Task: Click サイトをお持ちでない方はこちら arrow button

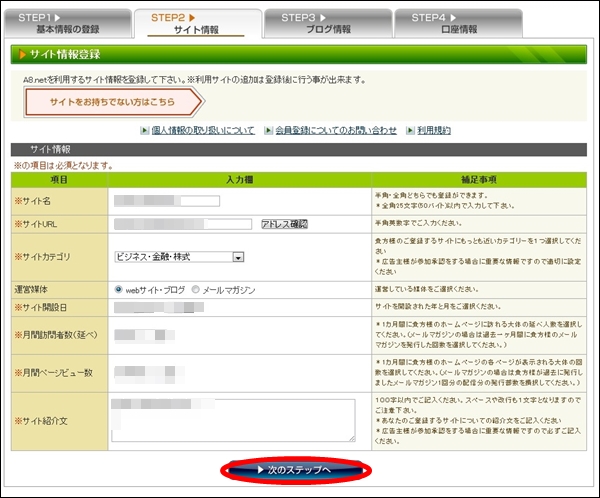Action: 114,102
